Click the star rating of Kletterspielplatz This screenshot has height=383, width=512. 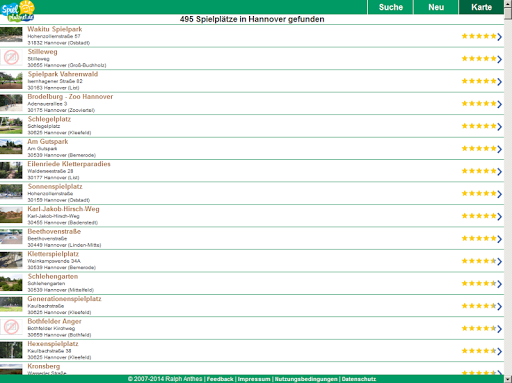click(479, 261)
